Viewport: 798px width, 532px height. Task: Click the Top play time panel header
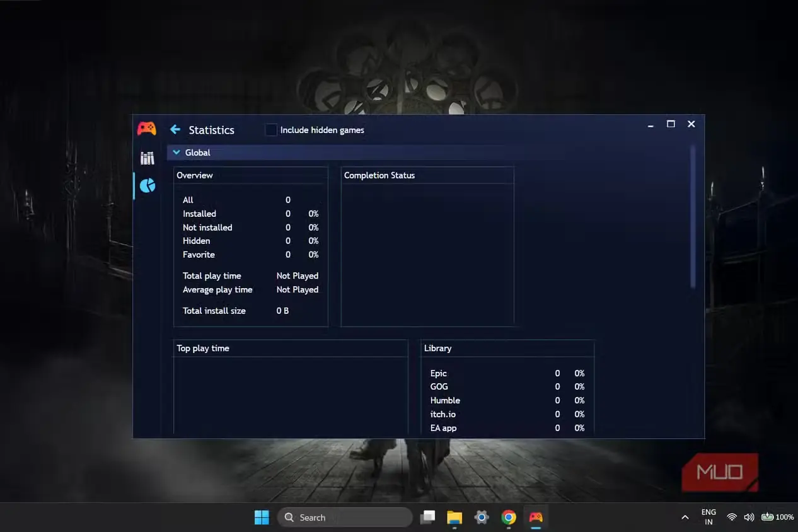291,348
